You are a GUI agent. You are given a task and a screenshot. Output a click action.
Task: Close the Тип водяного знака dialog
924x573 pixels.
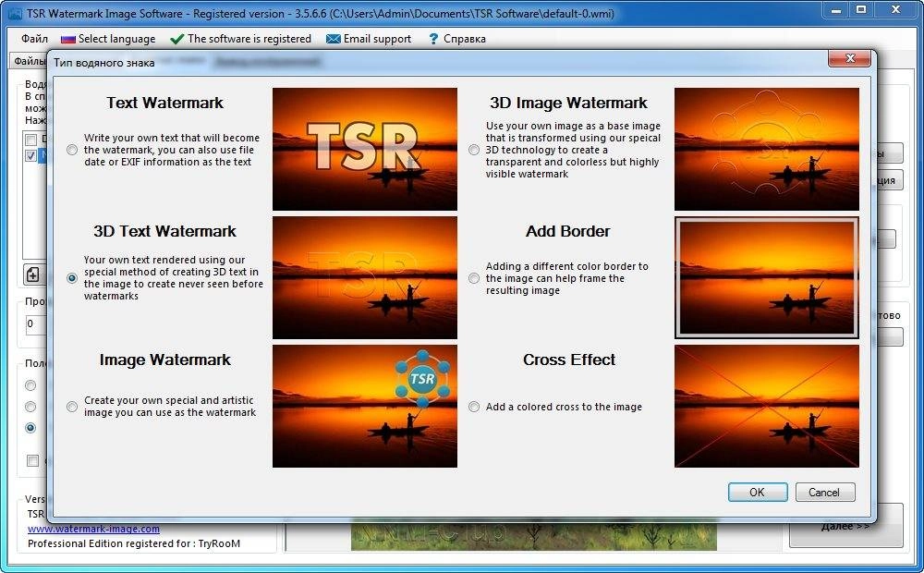849,58
